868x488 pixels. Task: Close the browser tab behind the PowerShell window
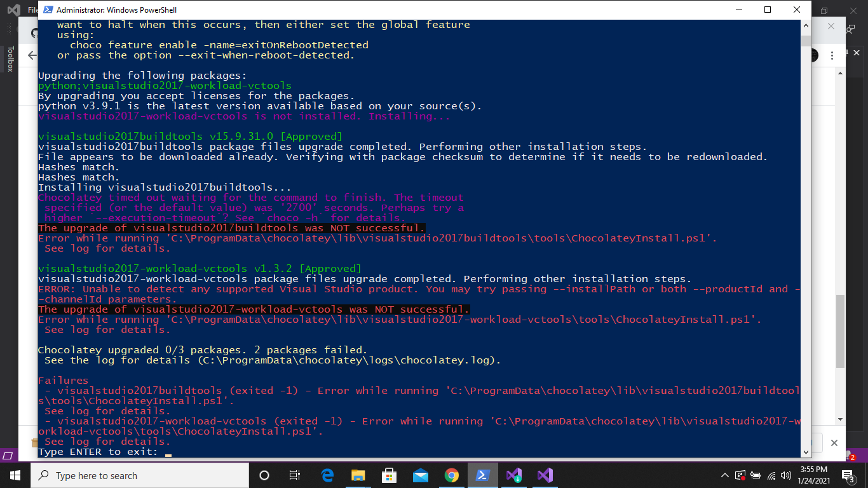[x=831, y=27]
